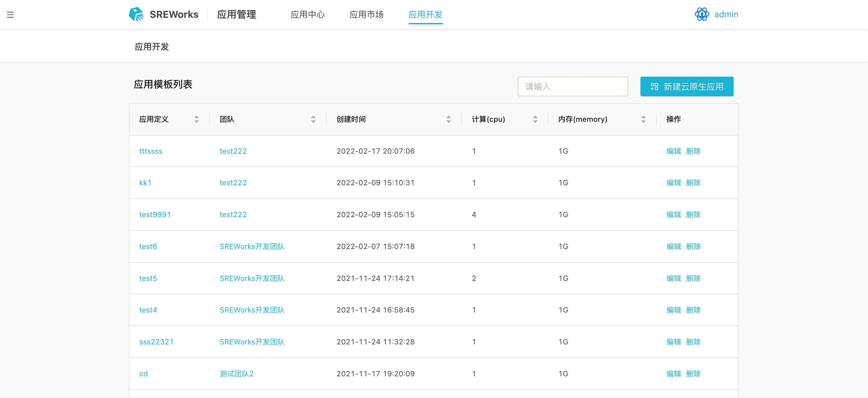Delete the test9991 application row
This screenshot has height=398, width=868.
(693, 215)
